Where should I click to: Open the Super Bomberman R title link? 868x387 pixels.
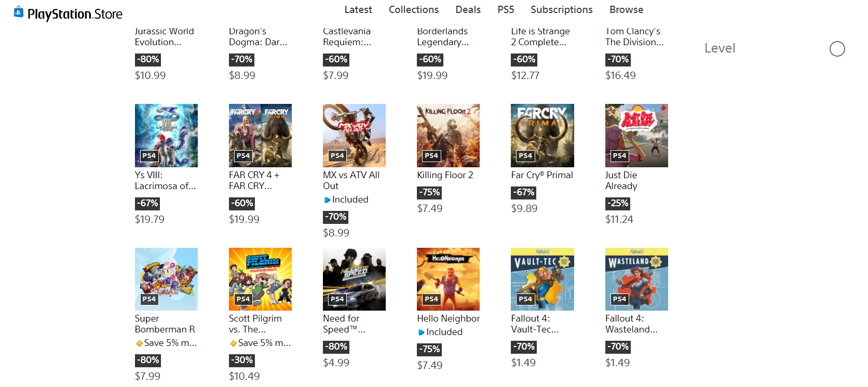tap(165, 324)
